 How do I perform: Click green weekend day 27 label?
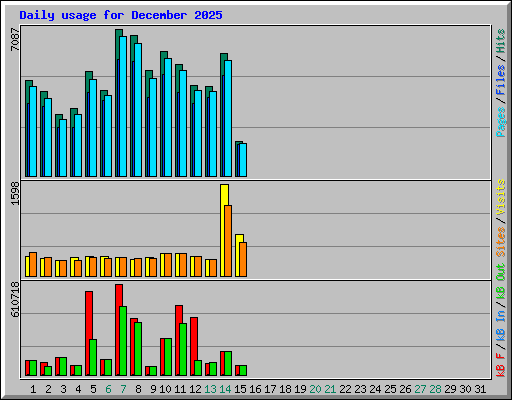point(420,389)
